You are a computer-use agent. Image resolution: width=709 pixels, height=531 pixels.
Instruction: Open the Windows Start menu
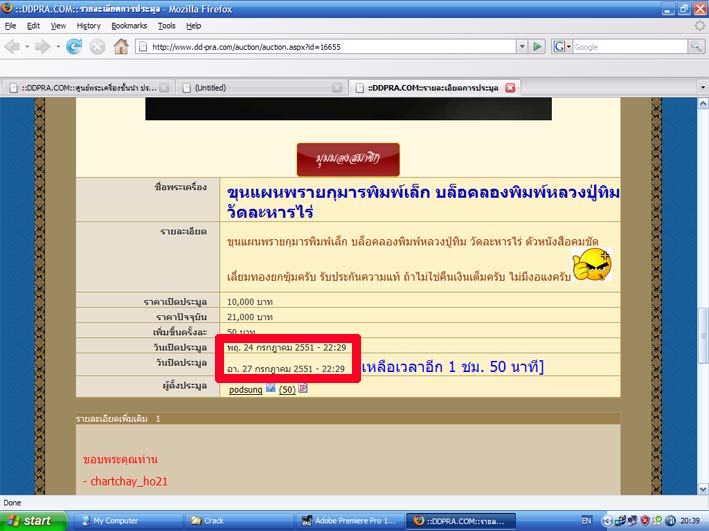[35, 521]
